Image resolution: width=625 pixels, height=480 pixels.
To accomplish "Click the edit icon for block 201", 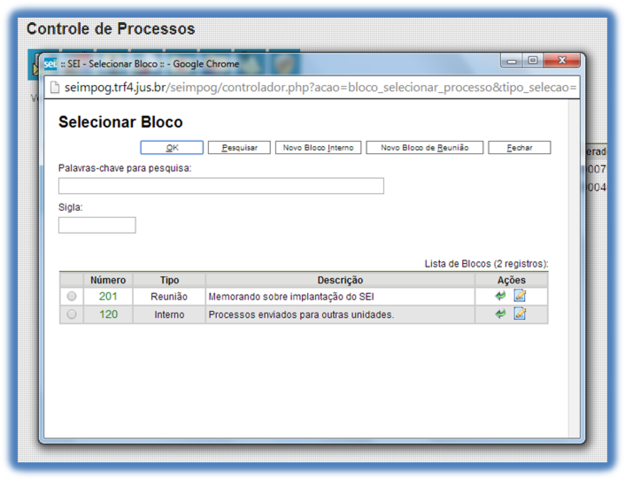I will 519,297.
